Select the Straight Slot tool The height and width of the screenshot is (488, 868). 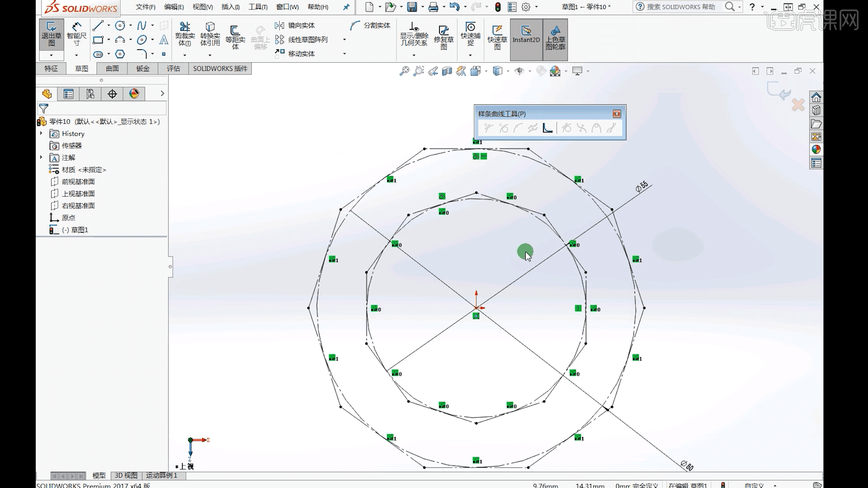coord(98,54)
